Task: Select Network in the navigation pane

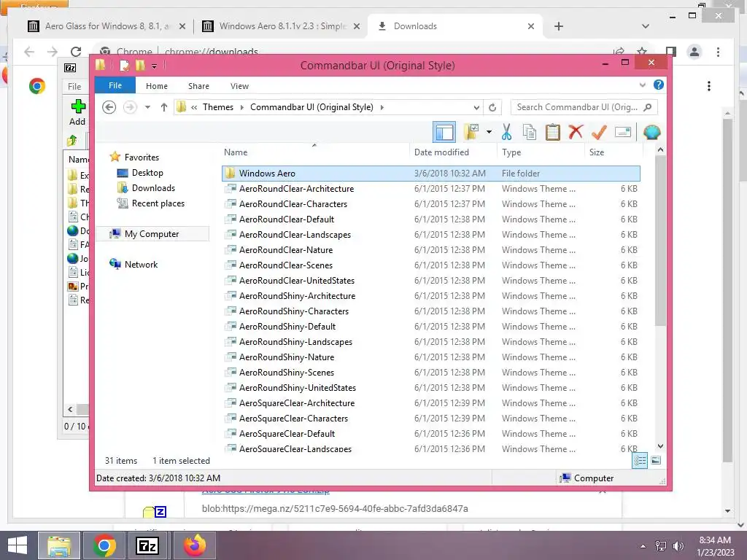Action: [x=141, y=264]
